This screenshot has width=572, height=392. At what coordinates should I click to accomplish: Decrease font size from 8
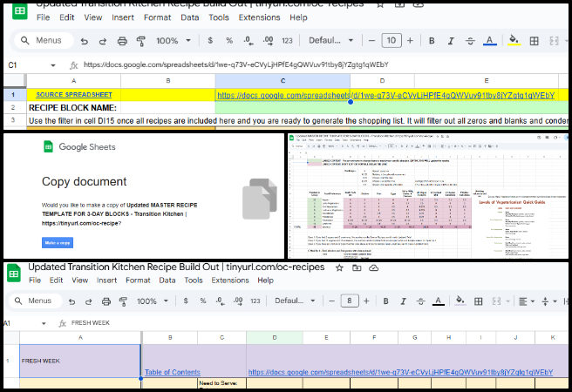pos(331,301)
